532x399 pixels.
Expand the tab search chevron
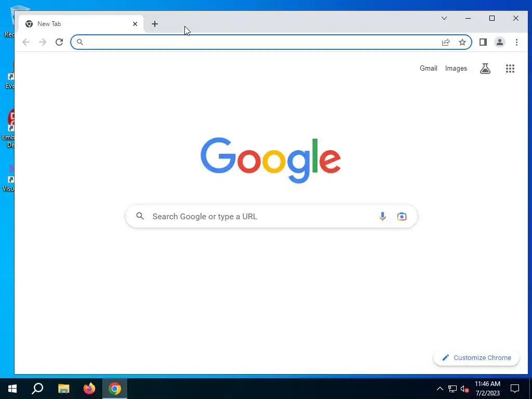point(444,18)
